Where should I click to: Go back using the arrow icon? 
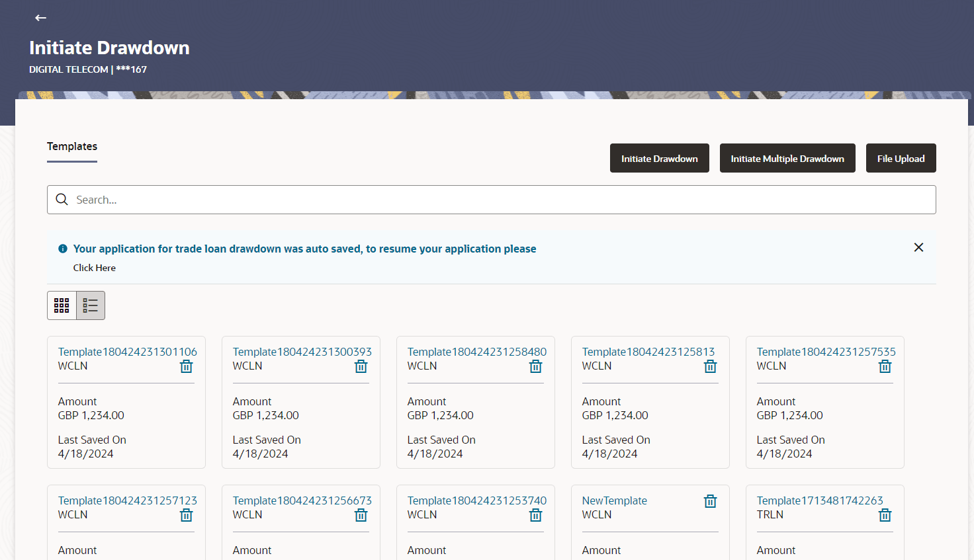(40, 18)
